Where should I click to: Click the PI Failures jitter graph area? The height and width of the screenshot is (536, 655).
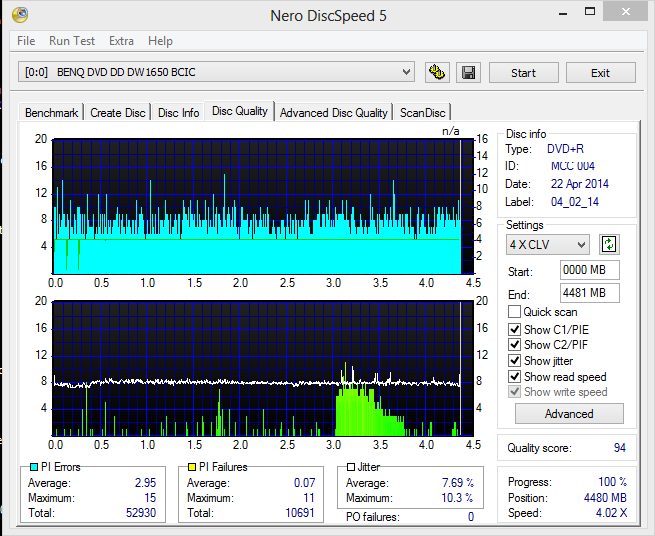[x=263, y=368]
